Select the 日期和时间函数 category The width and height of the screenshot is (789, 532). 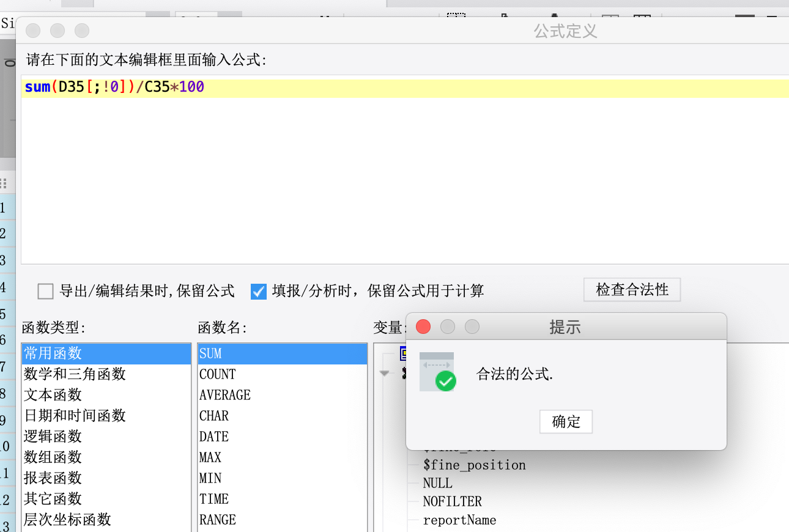tap(106, 416)
